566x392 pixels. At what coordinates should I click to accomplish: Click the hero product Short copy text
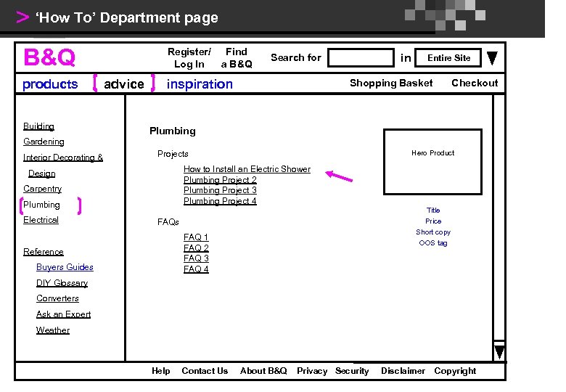(x=433, y=232)
